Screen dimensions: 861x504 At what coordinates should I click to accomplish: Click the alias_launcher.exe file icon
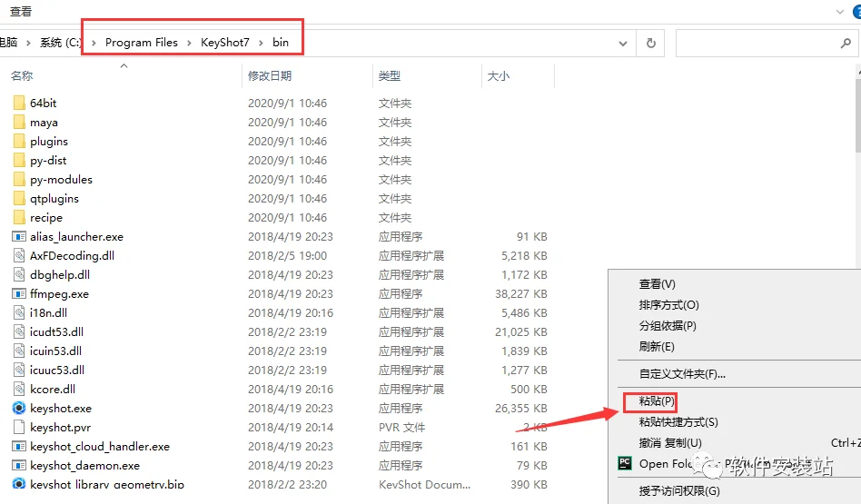(x=19, y=237)
